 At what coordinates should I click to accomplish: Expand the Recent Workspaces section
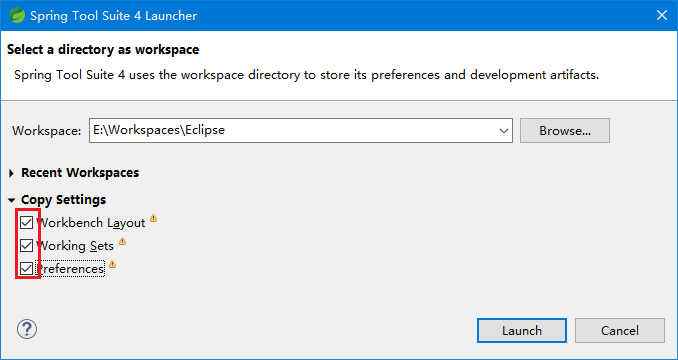pyautogui.click(x=11, y=173)
